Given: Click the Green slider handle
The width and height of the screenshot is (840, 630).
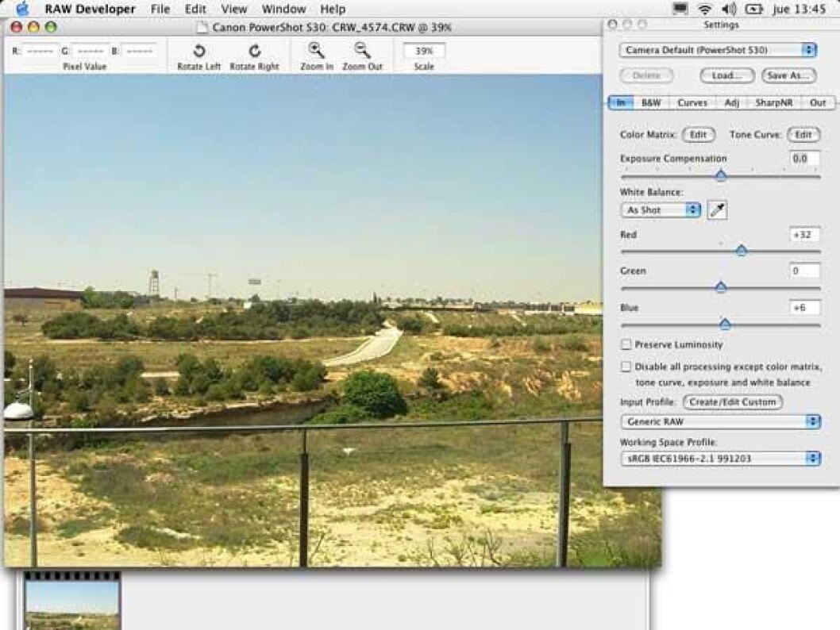Looking at the screenshot, I should pyautogui.click(x=721, y=287).
